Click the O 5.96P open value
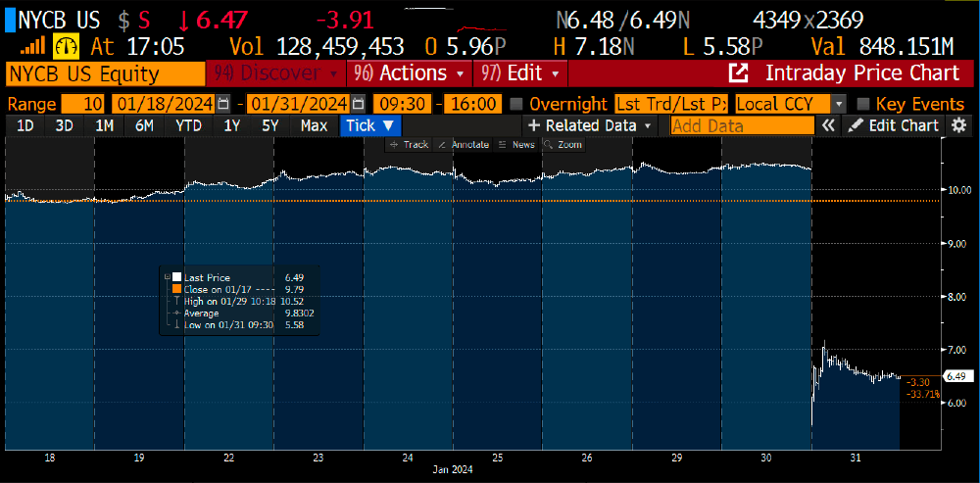Image resolution: width=980 pixels, height=483 pixels. (466, 46)
